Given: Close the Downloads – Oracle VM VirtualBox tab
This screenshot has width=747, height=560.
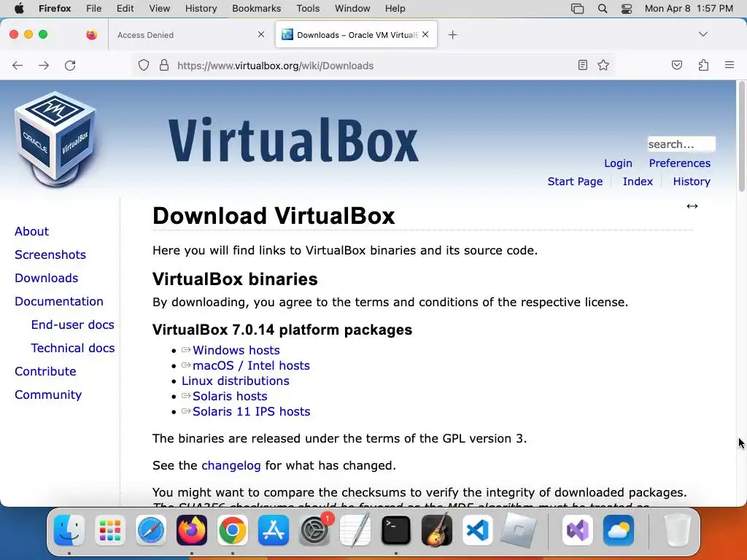Looking at the screenshot, I should tap(425, 34).
